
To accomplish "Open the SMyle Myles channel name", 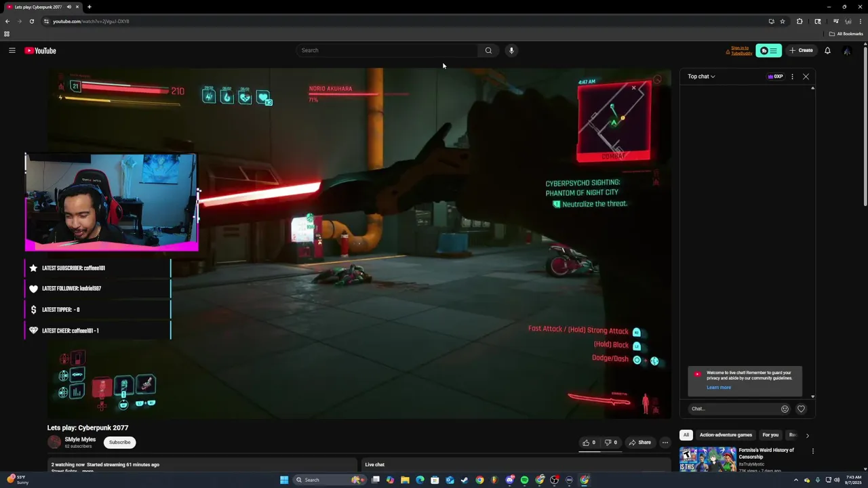I will coord(80,439).
